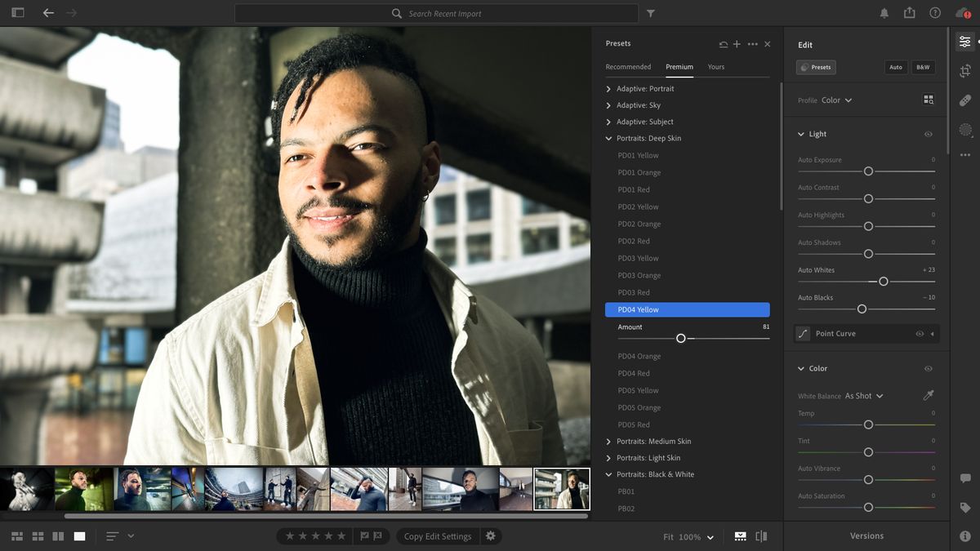Click the filter icon beside the search bar
Viewport: 980px width, 551px height.
coord(650,12)
